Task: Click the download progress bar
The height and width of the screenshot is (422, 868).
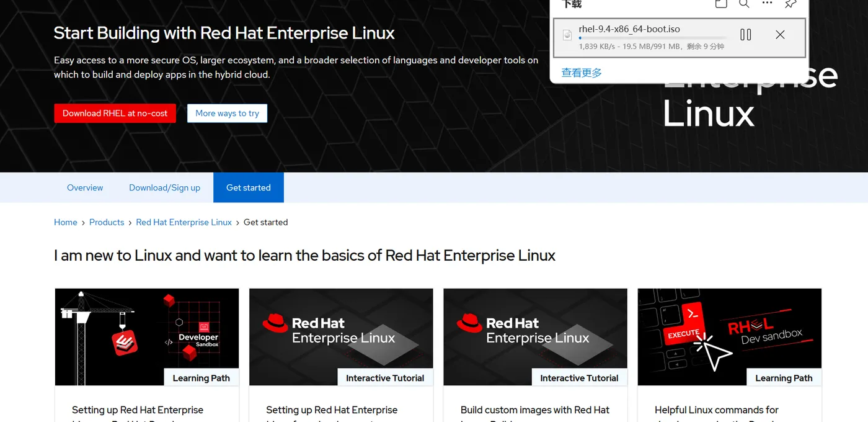Action: [x=651, y=38]
